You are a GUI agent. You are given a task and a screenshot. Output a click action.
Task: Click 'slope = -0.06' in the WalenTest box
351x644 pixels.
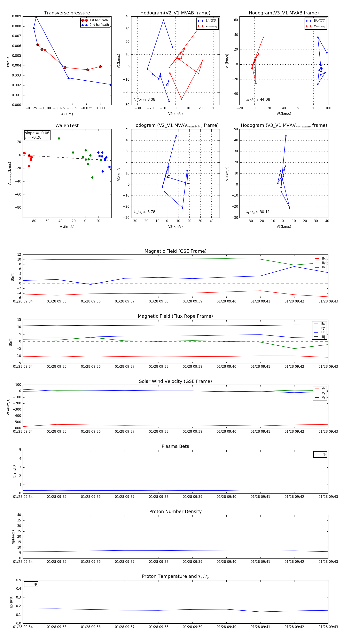[x=37, y=133]
